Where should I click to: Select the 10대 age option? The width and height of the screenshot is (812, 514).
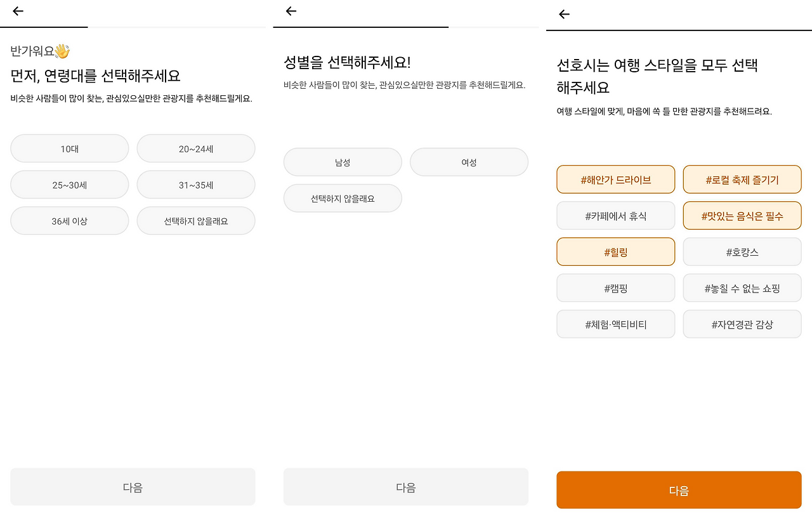click(x=70, y=149)
